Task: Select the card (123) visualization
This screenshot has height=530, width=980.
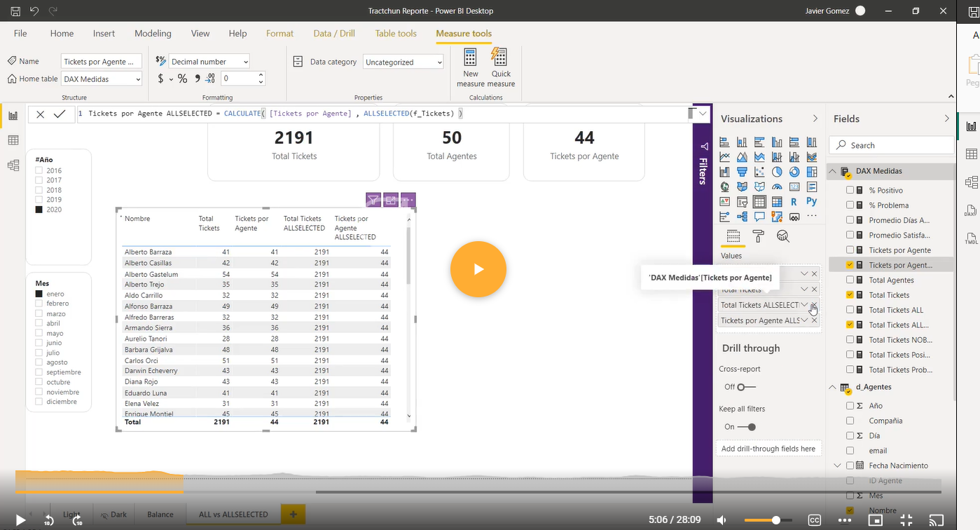Action: pyautogui.click(x=794, y=187)
